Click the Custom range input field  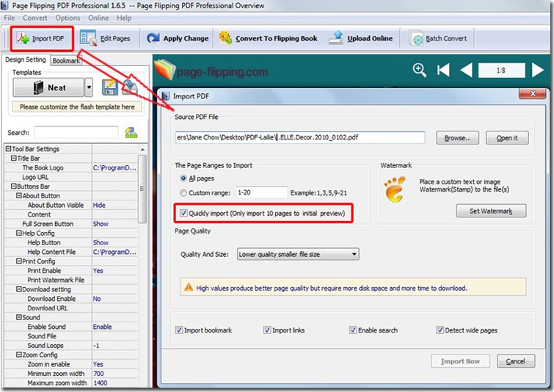coord(262,192)
